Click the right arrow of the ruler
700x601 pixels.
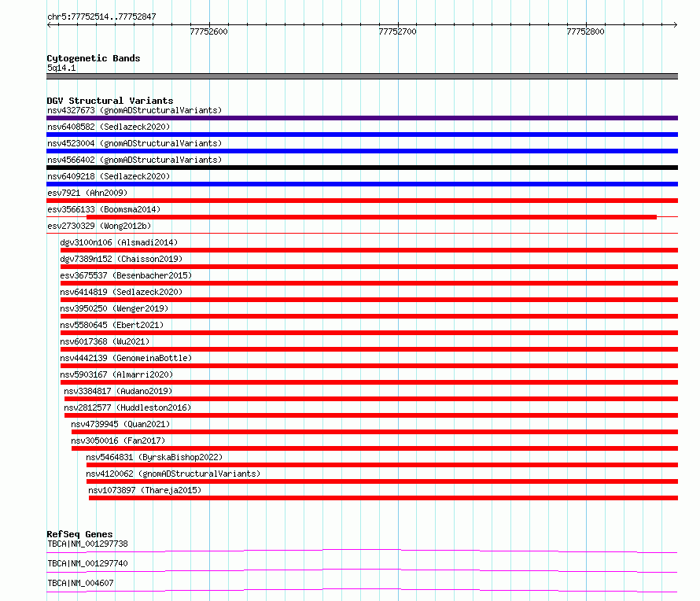point(675,24)
